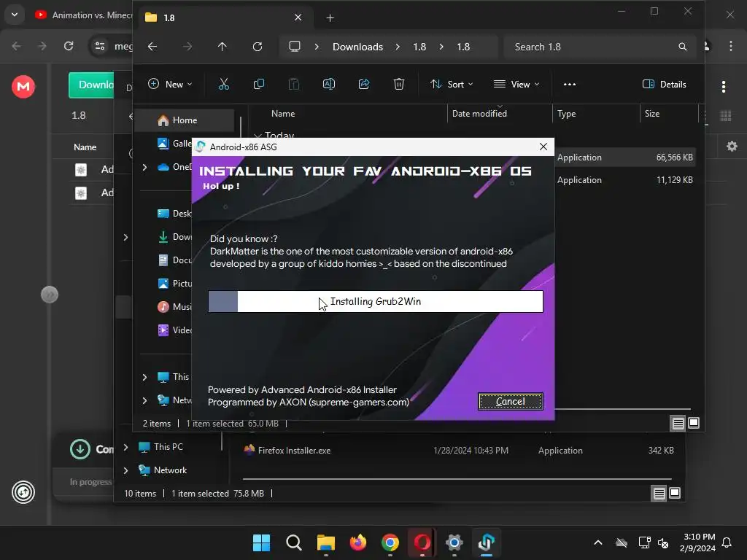Open the MEGA page settings gear
This screenshot has height=560, width=747.
pyautogui.click(x=732, y=146)
